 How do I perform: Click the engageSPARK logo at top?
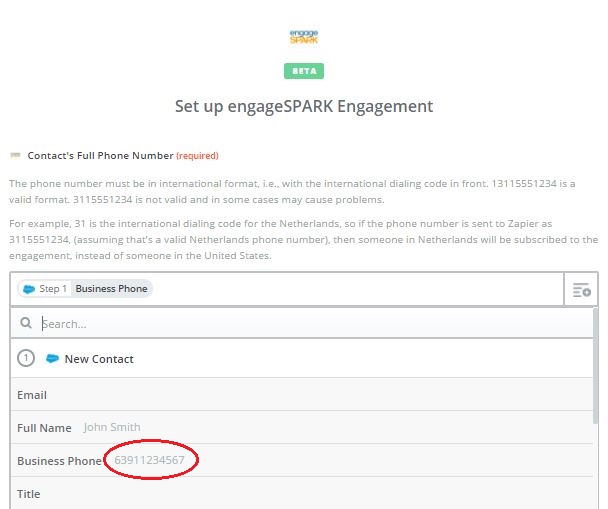click(304, 36)
